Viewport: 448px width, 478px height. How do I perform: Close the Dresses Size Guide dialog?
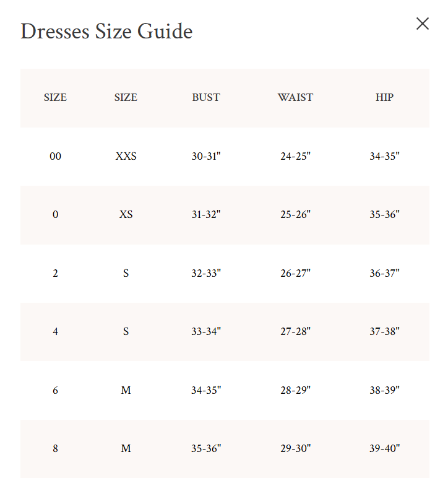click(x=423, y=24)
